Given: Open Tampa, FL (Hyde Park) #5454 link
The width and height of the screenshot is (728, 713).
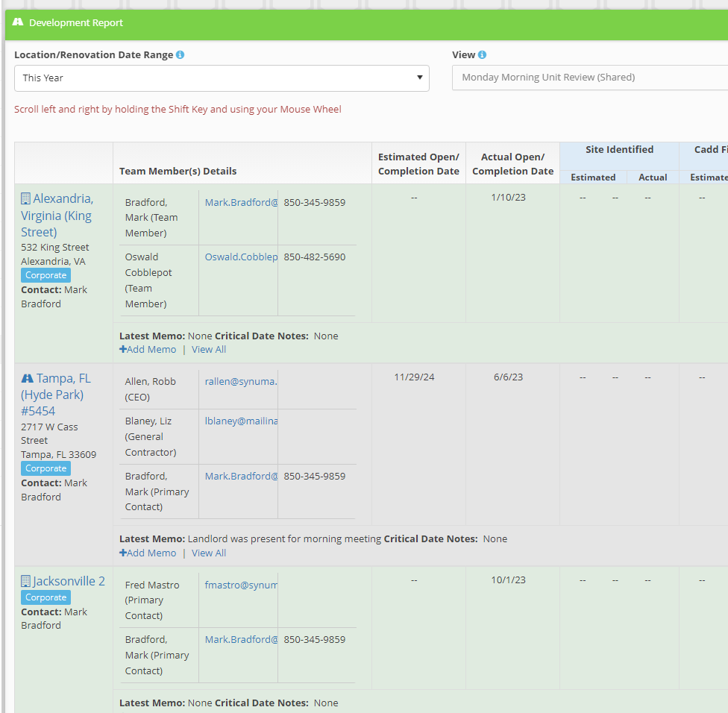Looking at the screenshot, I should (x=56, y=395).
